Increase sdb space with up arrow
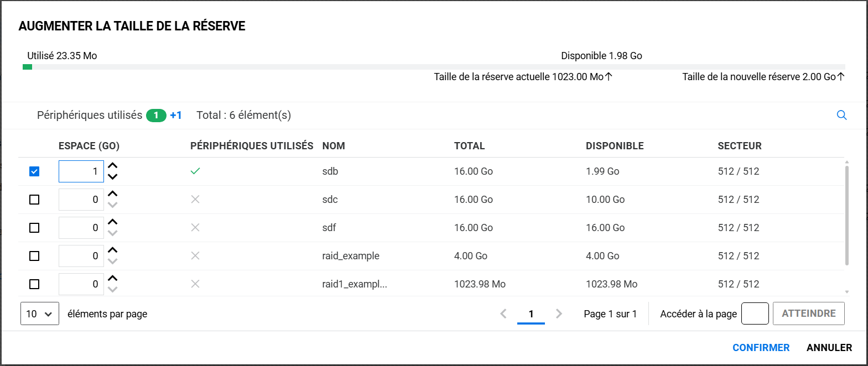868x366 pixels. tap(112, 166)
